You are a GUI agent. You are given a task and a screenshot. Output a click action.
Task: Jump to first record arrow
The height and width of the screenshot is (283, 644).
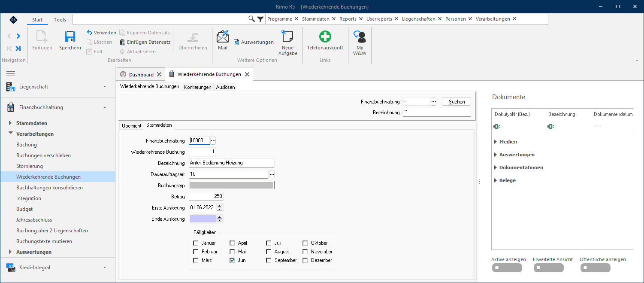(9, 49)
